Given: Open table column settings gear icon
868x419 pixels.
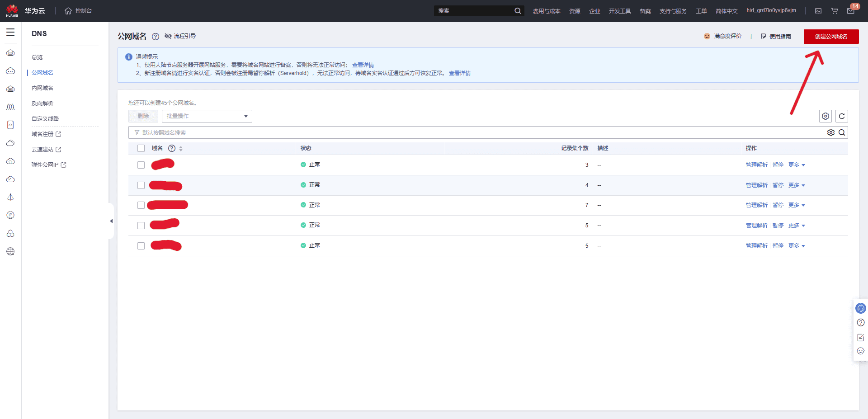Looking at the screenshot, I should tap(825, 116).
